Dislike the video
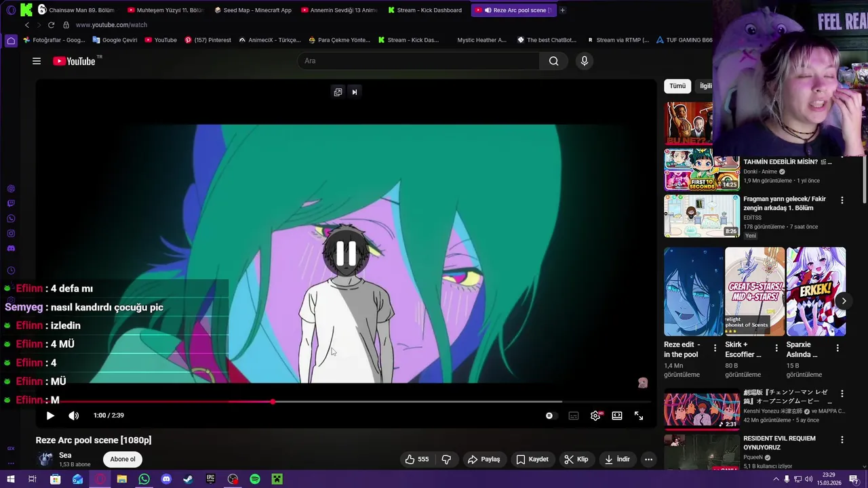The height and width of the screenshot is (488, 868). [x=446, y=459]
